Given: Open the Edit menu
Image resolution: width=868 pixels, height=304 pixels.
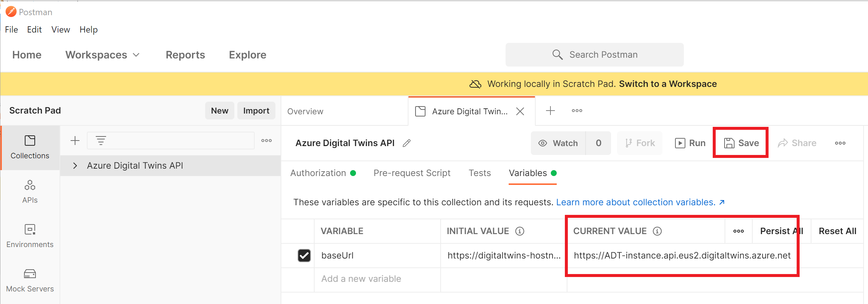Looking at the screenshot, I should pos(34,30).
